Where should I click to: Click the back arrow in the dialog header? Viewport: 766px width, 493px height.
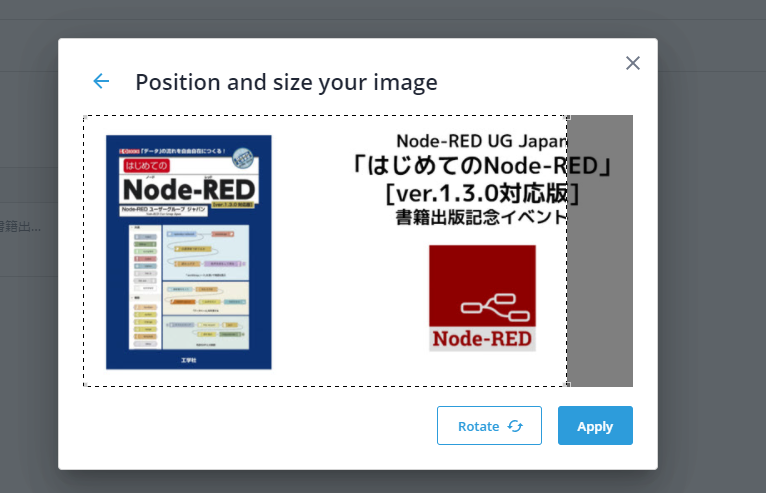point(101,81)
